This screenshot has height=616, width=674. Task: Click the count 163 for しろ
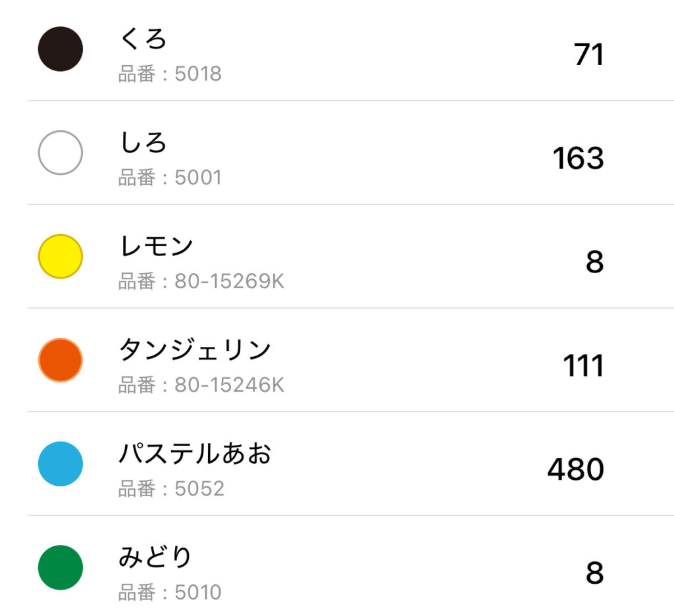(578, 158)
